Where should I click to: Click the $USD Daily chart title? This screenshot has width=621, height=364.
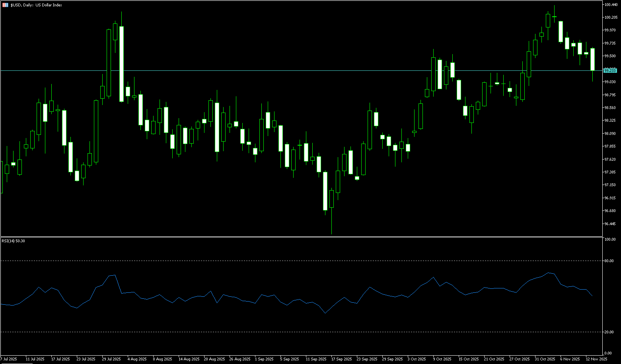coord(36,5)
